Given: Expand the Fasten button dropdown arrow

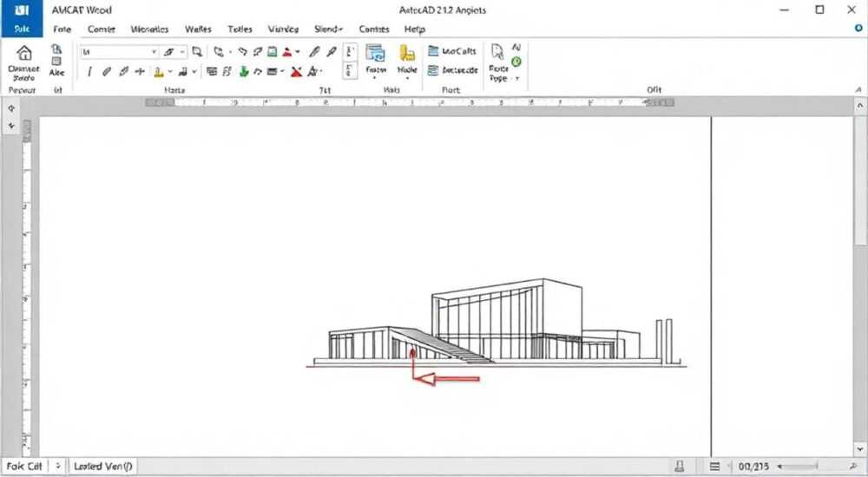Looking at the screenshot, I should click(x=375, y=79).
